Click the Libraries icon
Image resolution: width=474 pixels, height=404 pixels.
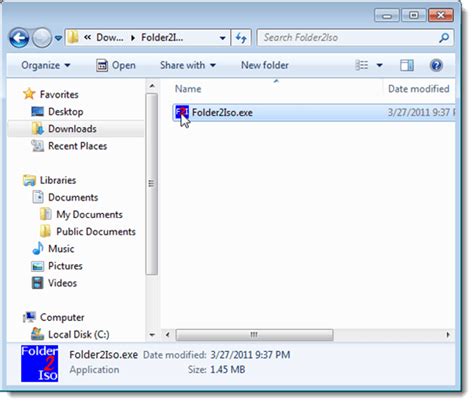[29, 180]
